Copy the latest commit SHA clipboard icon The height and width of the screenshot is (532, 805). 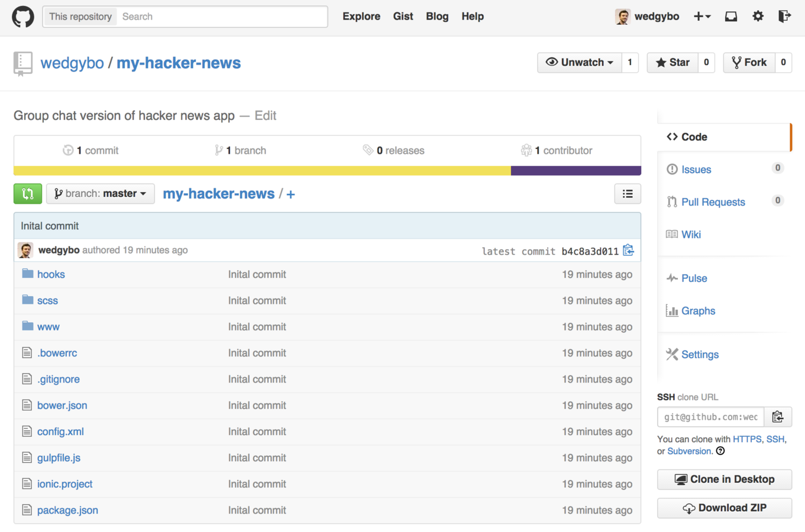tap(628, 251)
